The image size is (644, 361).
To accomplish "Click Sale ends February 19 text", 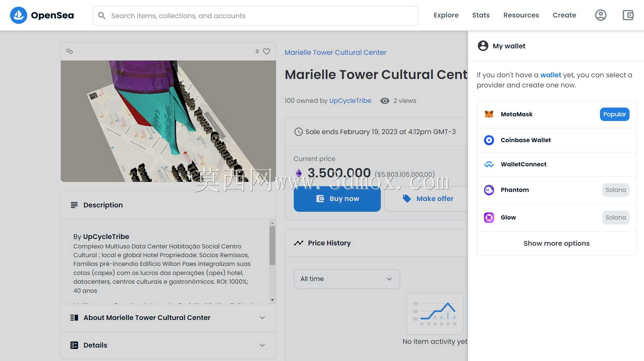I will click(380, 132).
